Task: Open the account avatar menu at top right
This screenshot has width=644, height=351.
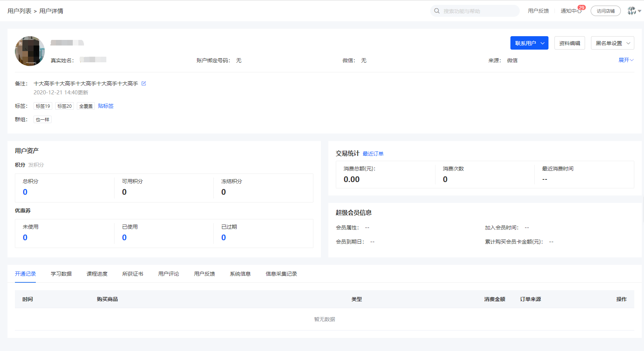Action: click(634, 11)
